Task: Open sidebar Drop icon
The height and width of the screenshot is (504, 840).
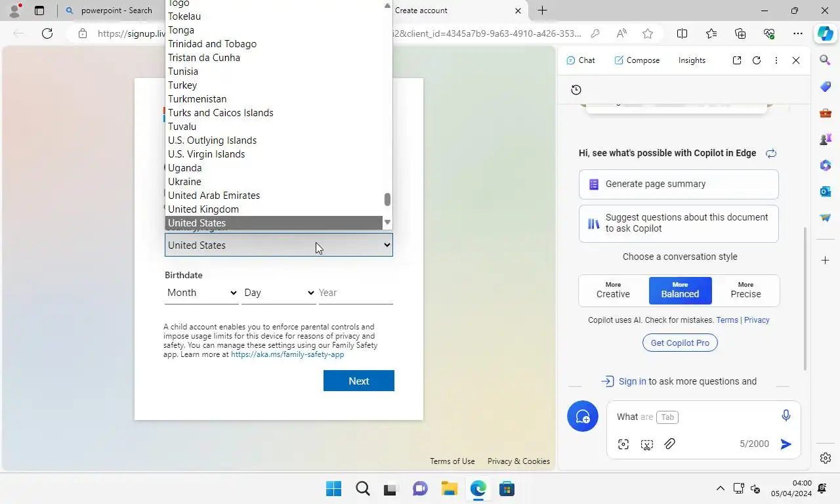Action: (826, 218)
